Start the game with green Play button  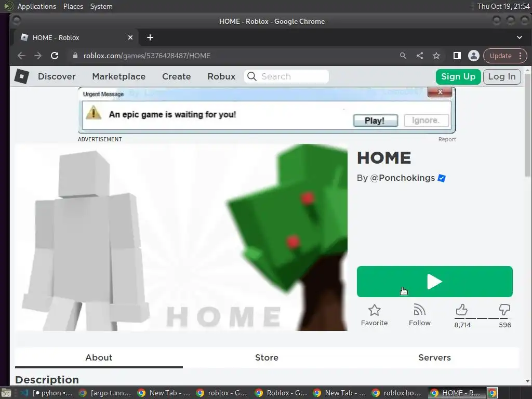click(x=435, y=282)
